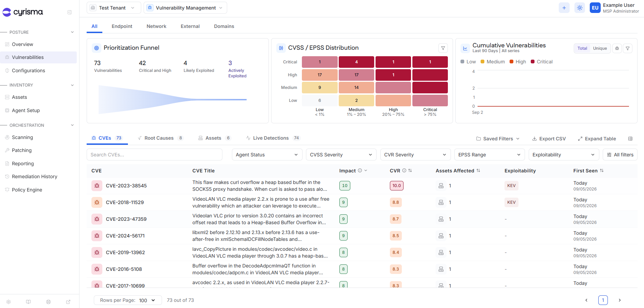
Task: Click the plus add button in header
Action: point(564,8)
